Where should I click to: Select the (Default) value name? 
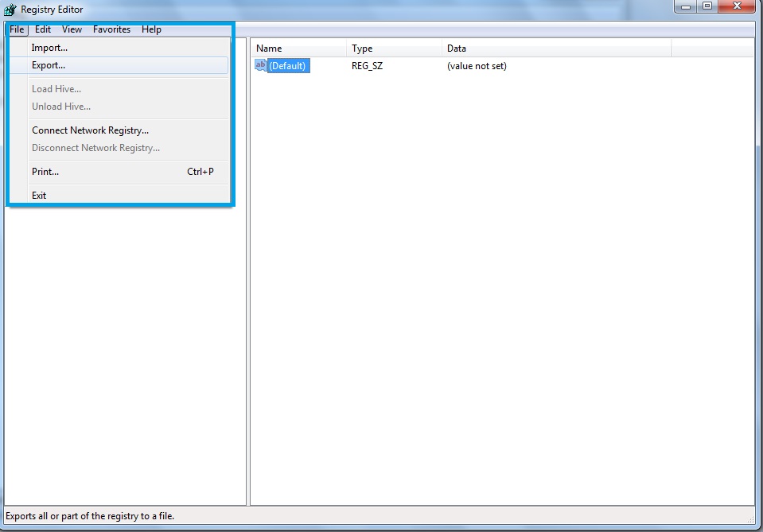click(287, 66)
